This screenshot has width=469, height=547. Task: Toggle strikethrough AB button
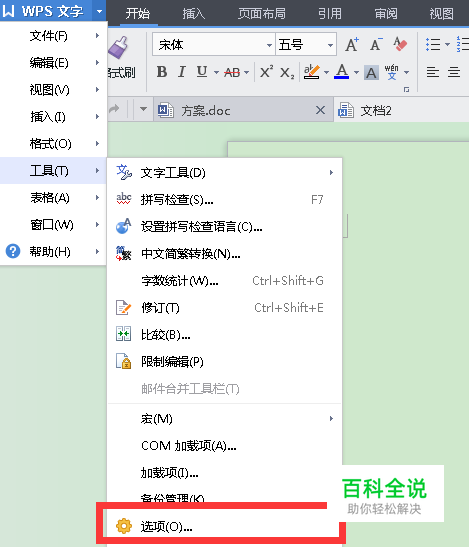232,73
